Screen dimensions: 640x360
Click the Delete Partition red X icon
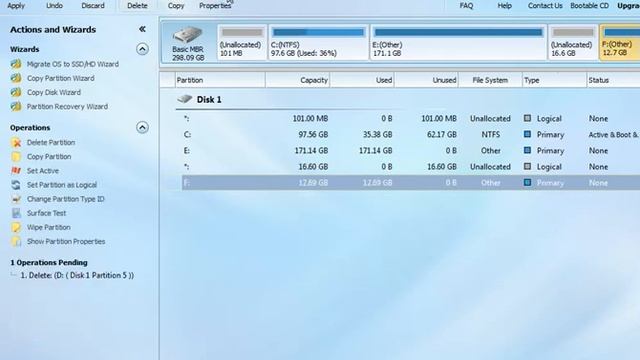(x=16, y=142)
